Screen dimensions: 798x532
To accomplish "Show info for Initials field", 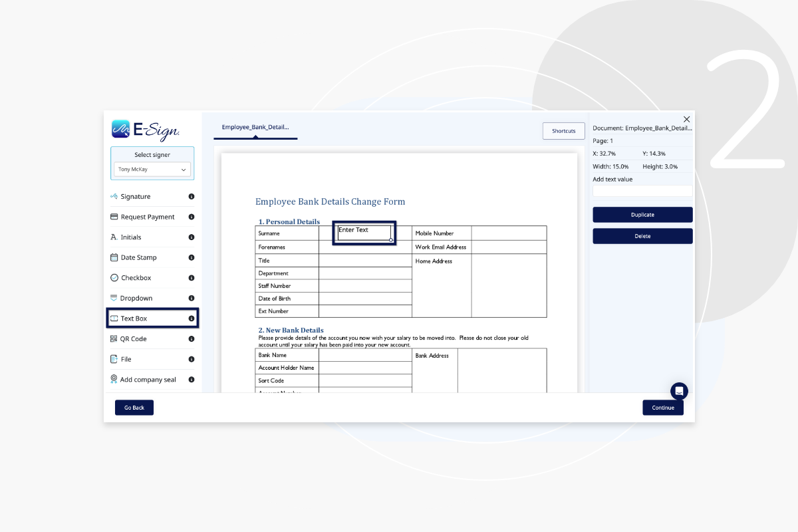I will 192,237.
